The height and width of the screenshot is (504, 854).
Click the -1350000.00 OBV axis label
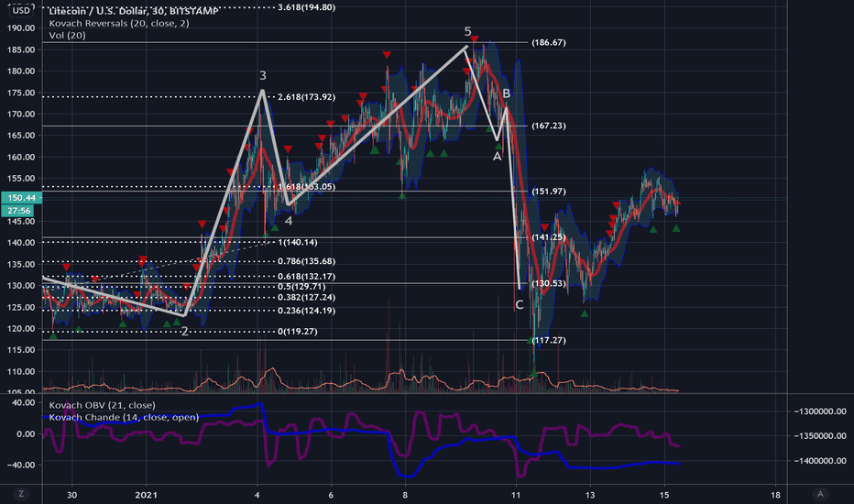[820, 436]
